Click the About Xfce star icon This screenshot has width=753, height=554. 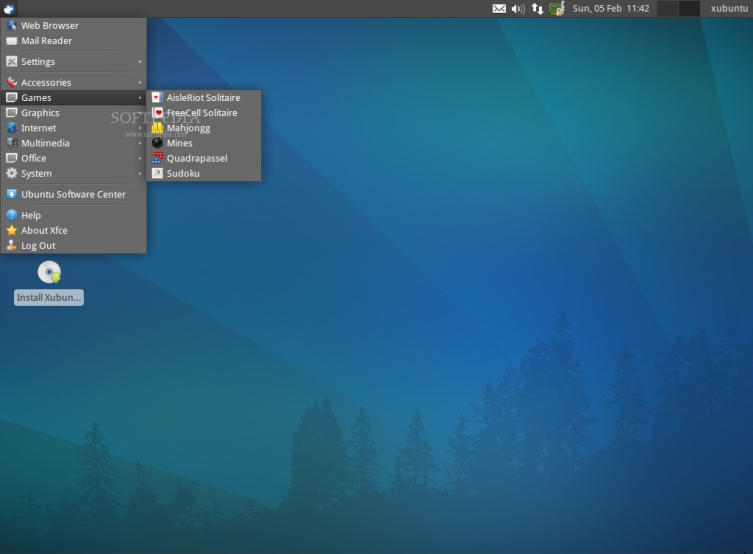12,230
